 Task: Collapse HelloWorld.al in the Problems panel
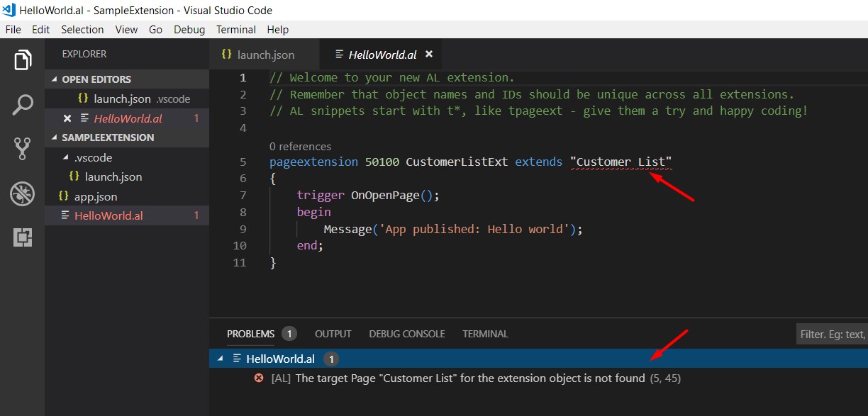point(220,359)
